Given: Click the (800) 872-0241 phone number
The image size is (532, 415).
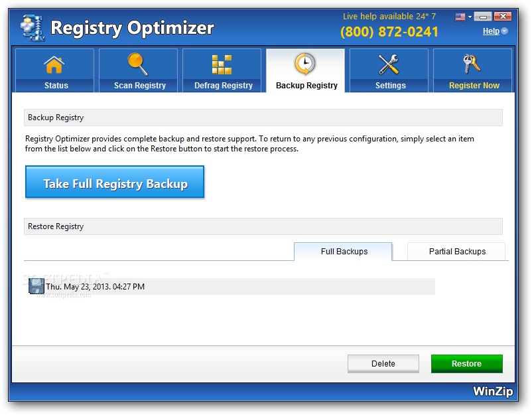Looking at the screenshot, I should coord(389,32).
